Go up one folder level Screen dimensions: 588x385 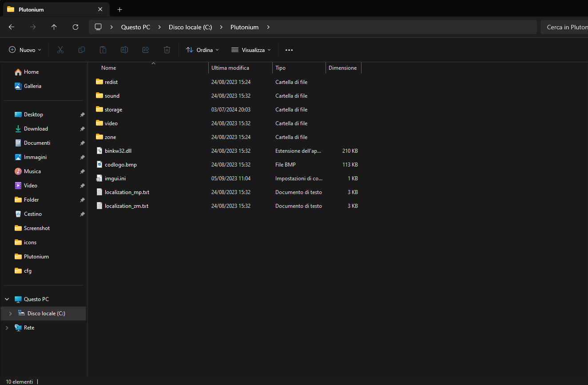[x=54, y=27]
